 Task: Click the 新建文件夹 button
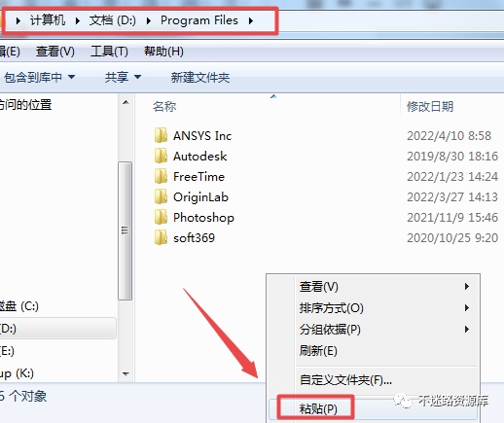(x=200, y=78)
